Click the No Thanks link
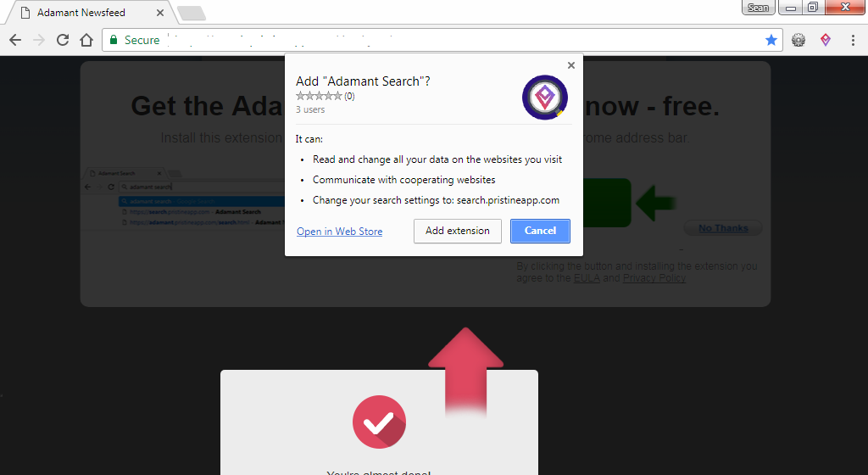868x475 pixels. 723,228
